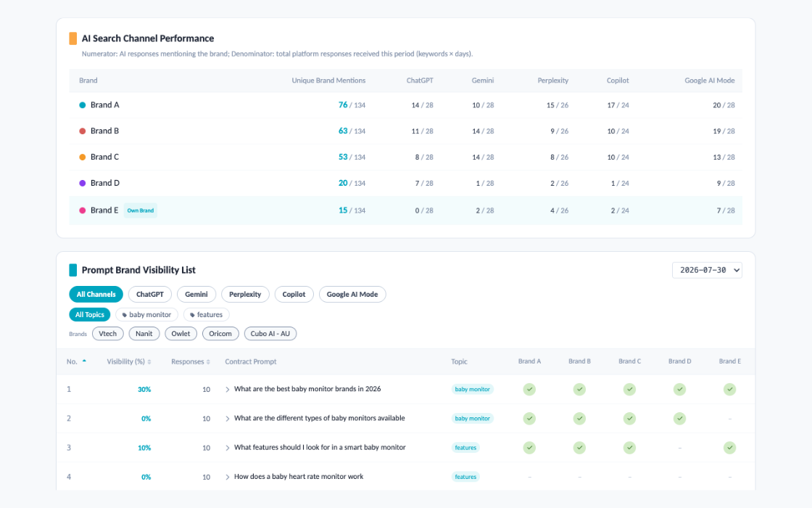Click Brand C check in the 'different types' row
Screen dimensions: 812x508
coord(630,418)
